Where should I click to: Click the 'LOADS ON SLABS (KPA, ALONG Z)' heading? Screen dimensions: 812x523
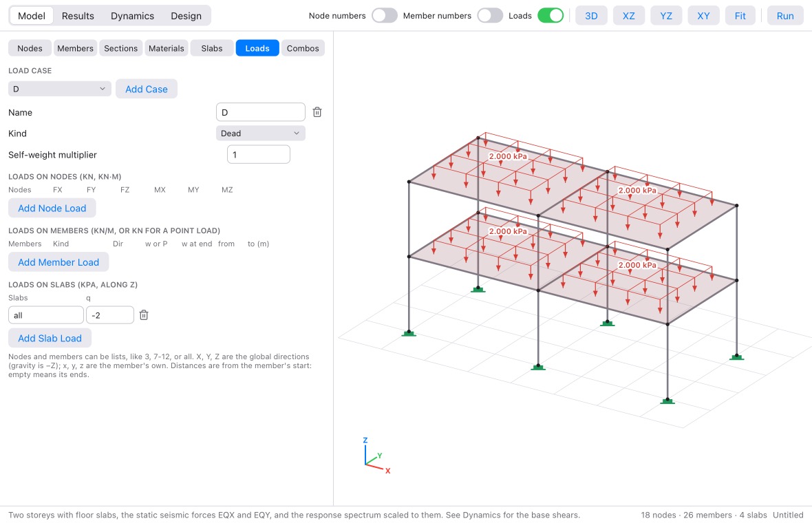point(73,284)
